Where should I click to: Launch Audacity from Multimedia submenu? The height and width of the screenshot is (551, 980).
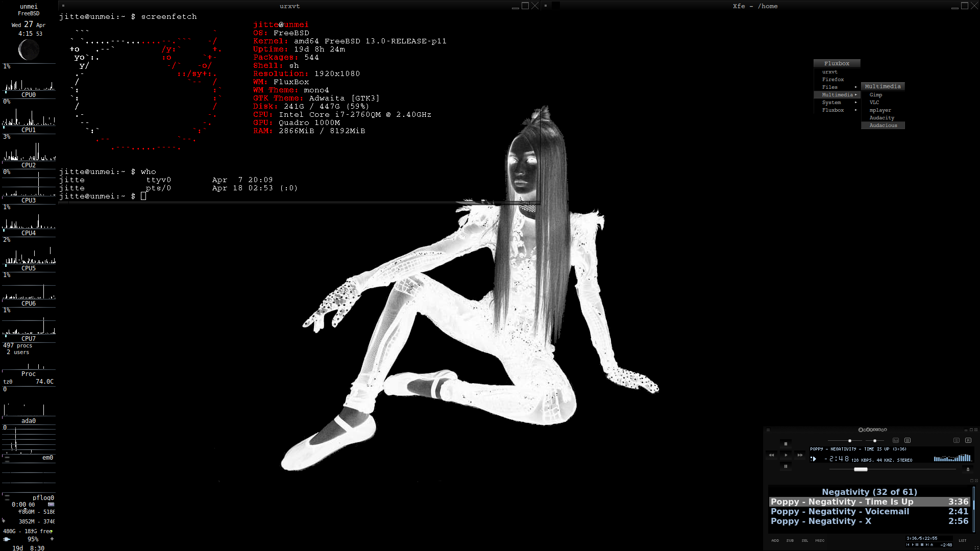pyautogui.click(x=883, y=118)
